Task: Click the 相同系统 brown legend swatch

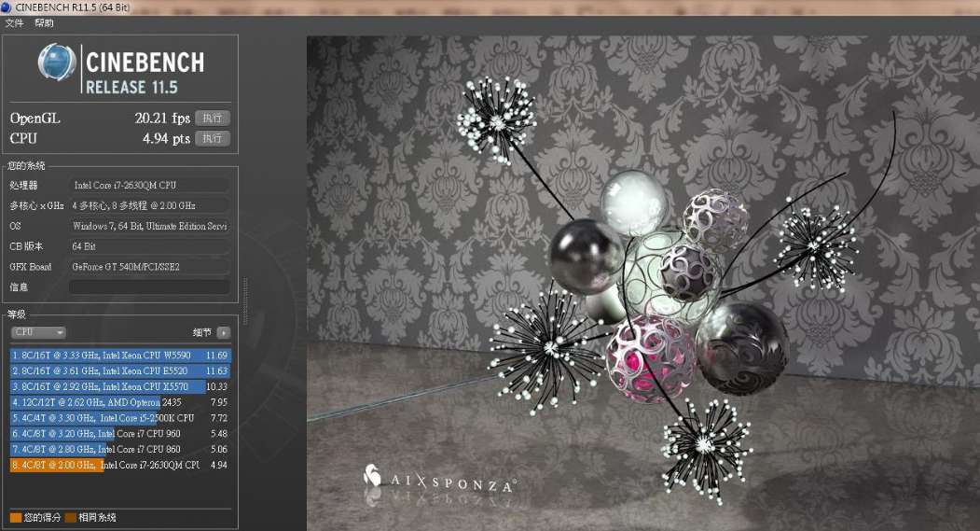Action: (x=71, y=517)
